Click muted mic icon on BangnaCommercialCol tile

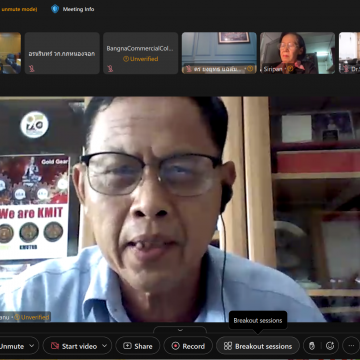(x=110, y=69)
